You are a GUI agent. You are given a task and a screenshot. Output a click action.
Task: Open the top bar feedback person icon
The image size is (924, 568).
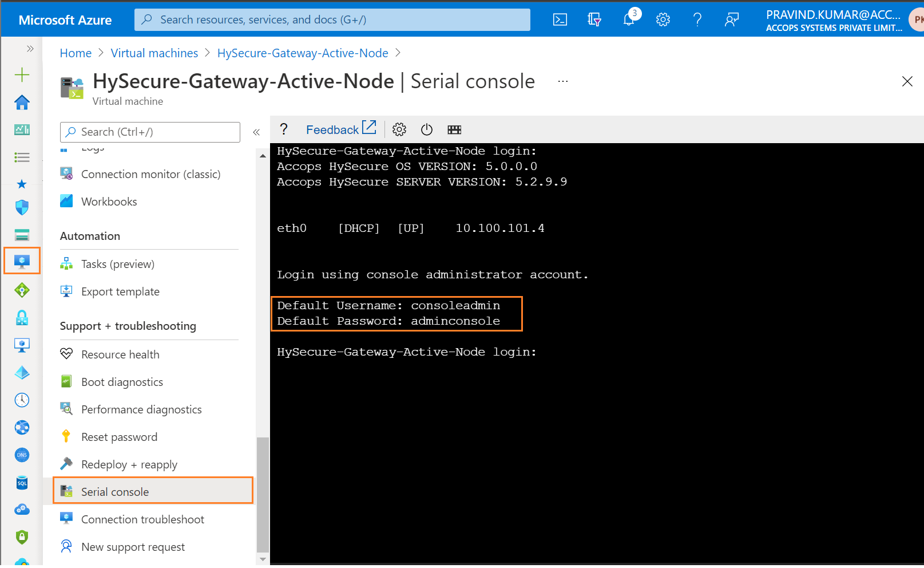click(732, 19)
